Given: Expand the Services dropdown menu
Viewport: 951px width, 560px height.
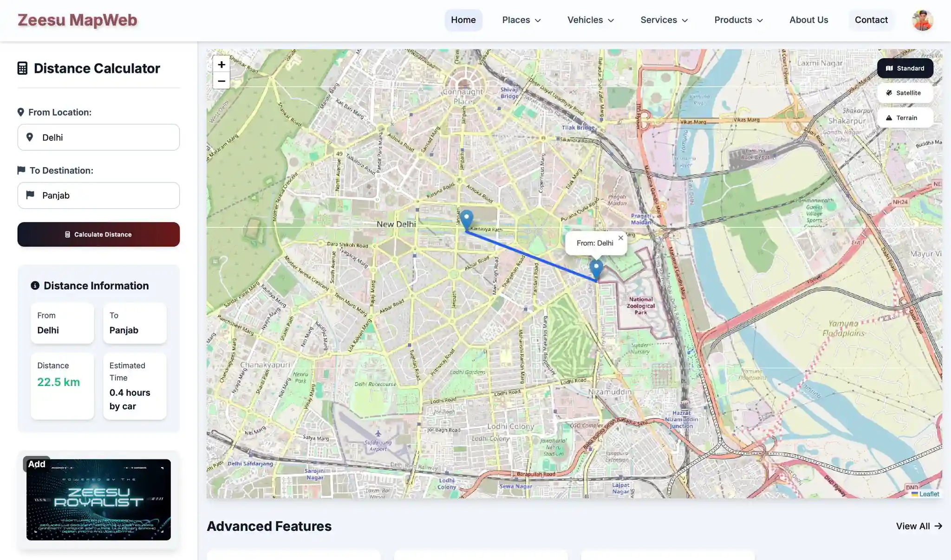Looking at the screenshot, I should tap(664, 20).
